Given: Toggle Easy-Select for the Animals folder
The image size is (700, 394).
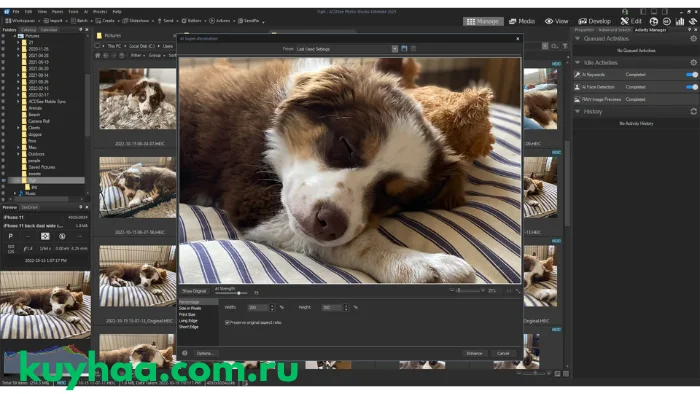Looking at the screenshot, I should click(x=4, y=108).
